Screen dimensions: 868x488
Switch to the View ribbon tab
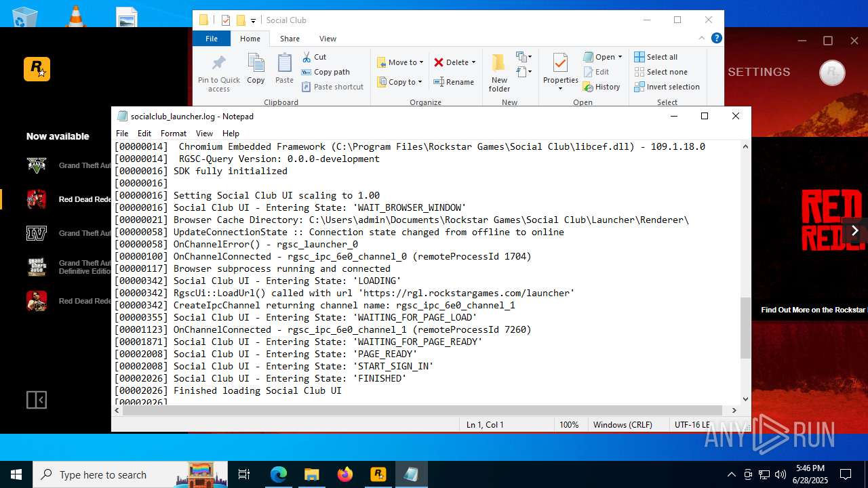pos(328,39)
